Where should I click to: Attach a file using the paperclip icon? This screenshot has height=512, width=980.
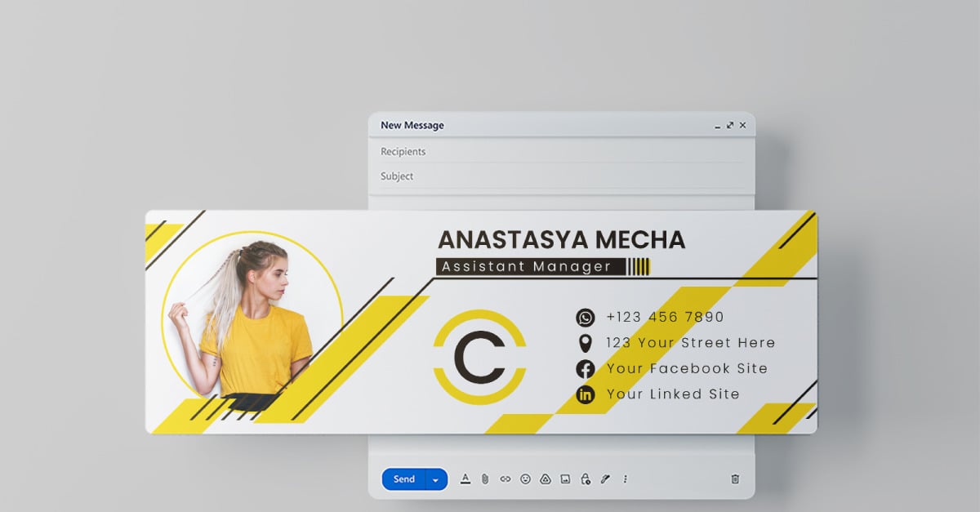(485, 479)
